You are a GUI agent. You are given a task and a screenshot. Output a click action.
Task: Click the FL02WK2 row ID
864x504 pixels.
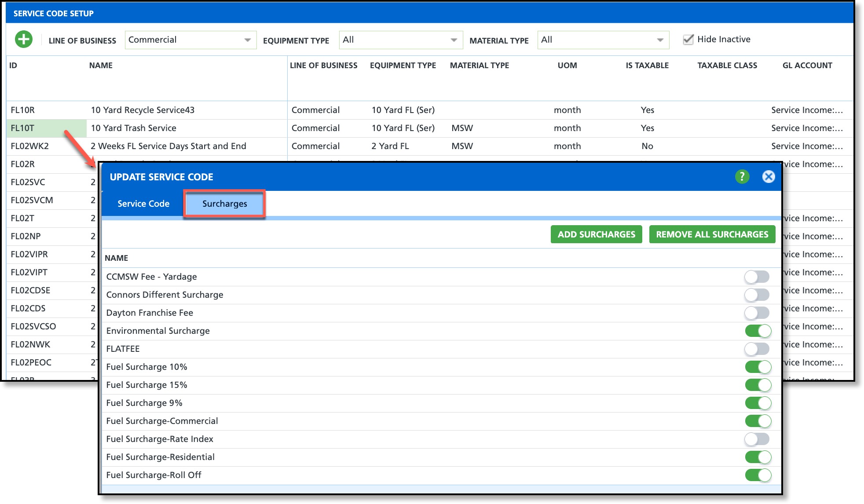tap(30, 146)
